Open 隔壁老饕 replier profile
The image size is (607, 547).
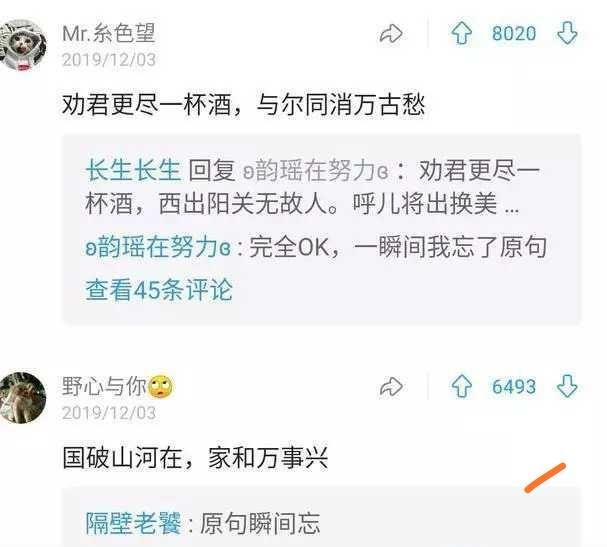point(133,523)
